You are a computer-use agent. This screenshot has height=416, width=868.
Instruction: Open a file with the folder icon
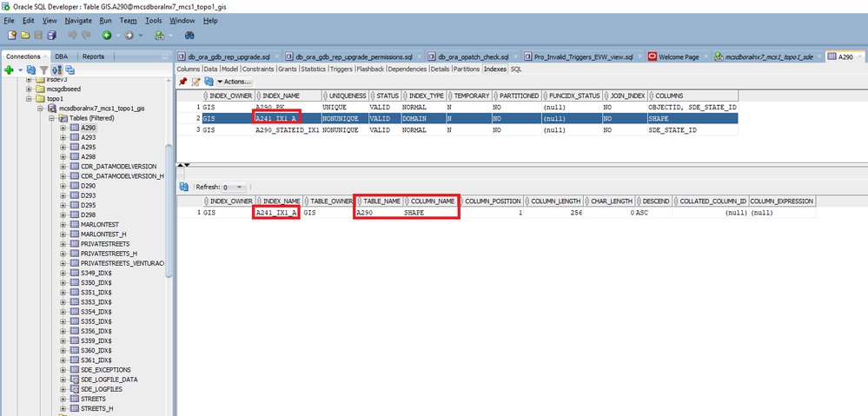(25, 36)
